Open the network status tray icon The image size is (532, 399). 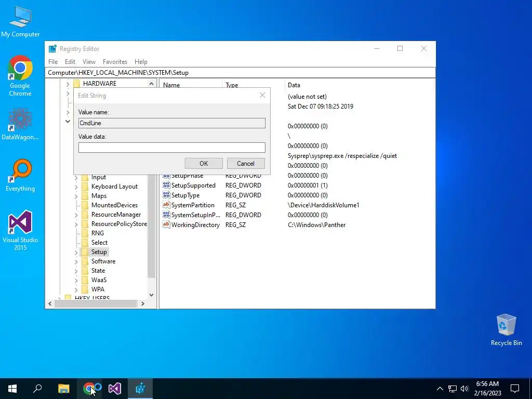[x=453, y=389]
